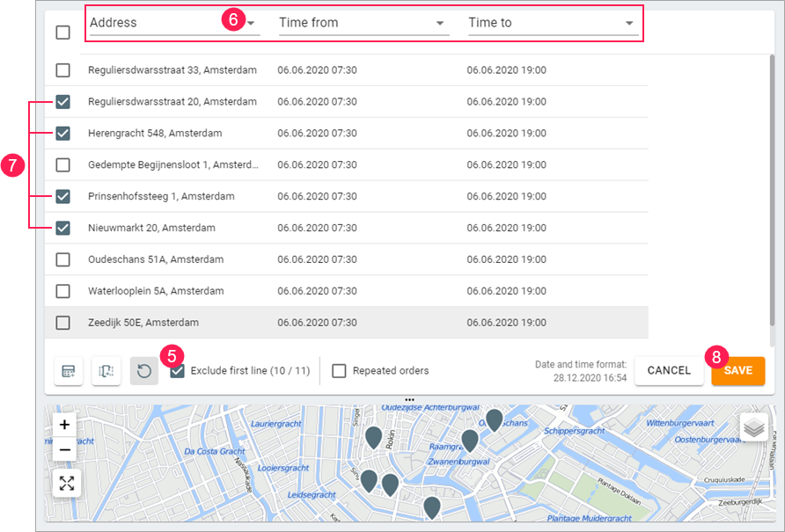Toggle the select-all checkbox in header

pyautogui.click(x=63, y=33)
